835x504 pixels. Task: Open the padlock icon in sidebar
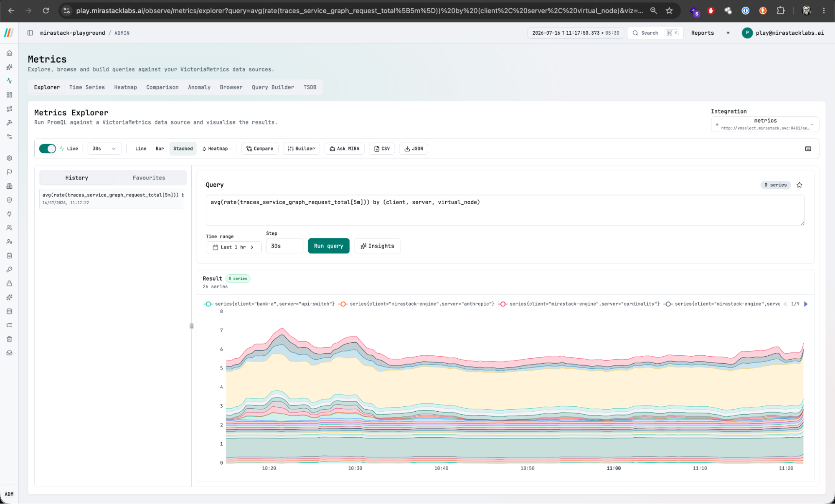9,284
